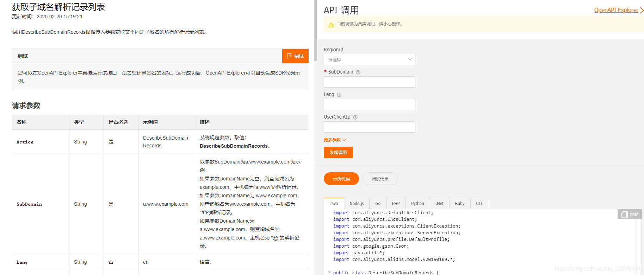The height and width of the screenshot is (275, 644).
Task: Open the RegionId dropdown
Action: tap(369, 59)
